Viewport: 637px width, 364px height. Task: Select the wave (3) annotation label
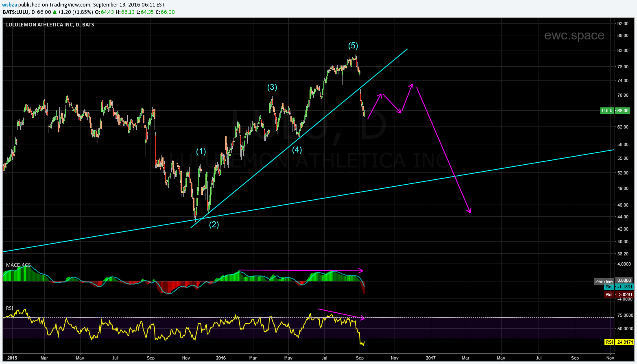pos(272,87)
